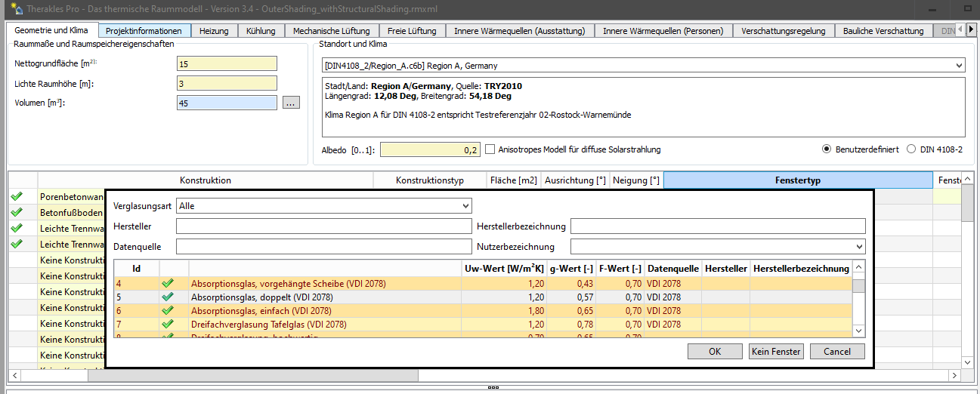This screenshot has width=980, height=394.
Task: Click the Fläche [m2] column header
Action: point(514,180)
